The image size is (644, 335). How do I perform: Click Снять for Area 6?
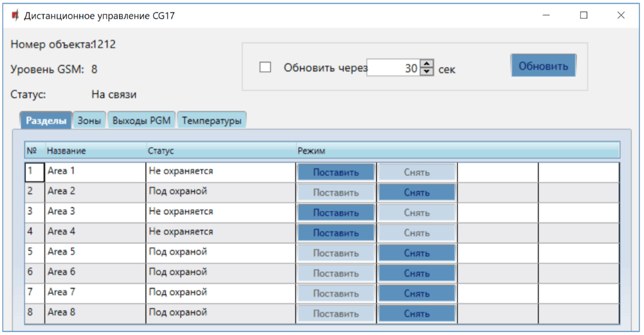tap(417, 273)
